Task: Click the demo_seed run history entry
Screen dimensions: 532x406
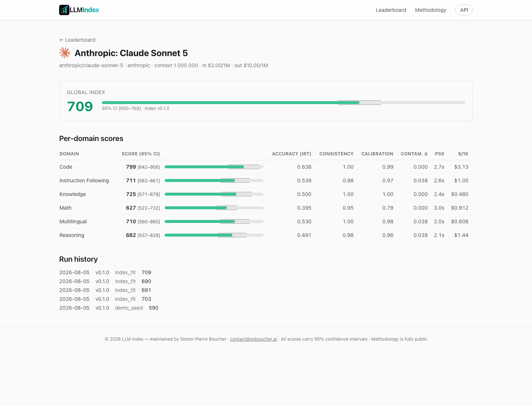Action: tap(109, 308)
